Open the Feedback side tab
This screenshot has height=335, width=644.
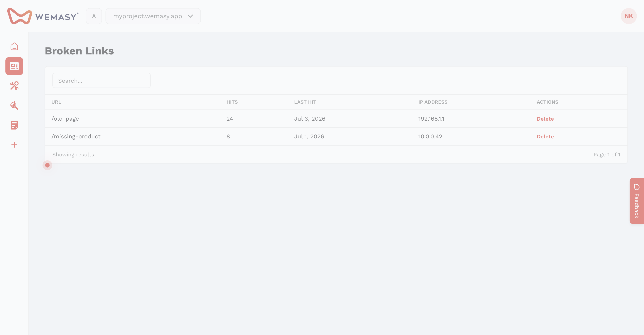tap(636, 201)
